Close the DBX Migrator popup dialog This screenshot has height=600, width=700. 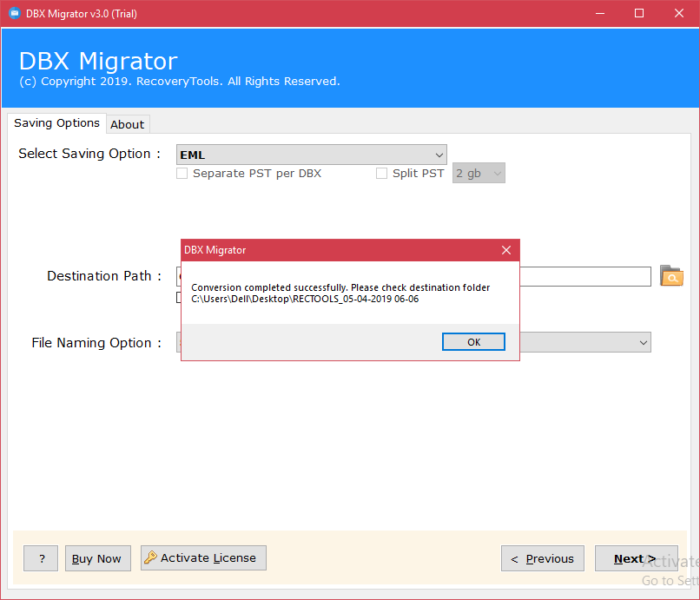pos(505,250)
